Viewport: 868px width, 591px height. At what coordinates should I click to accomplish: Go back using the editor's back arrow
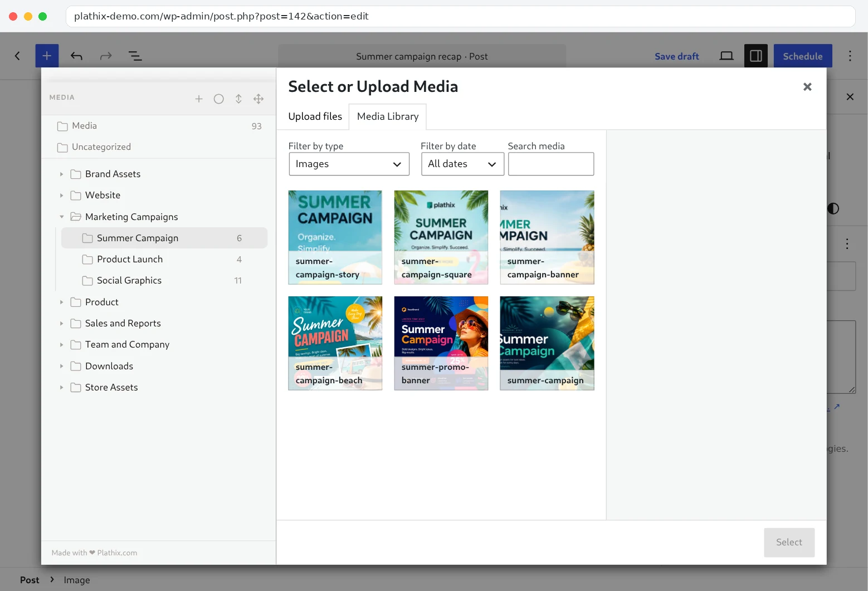pyautogui.click(x=17, y=56)
